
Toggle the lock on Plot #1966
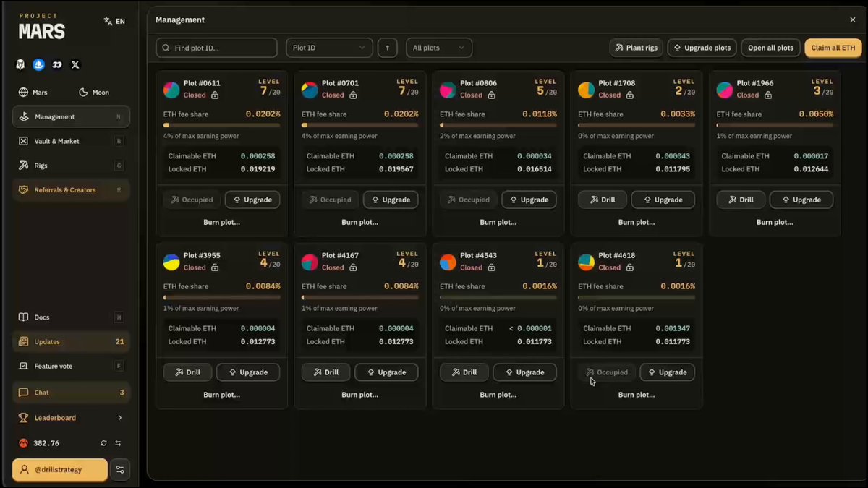click(768, 95)
